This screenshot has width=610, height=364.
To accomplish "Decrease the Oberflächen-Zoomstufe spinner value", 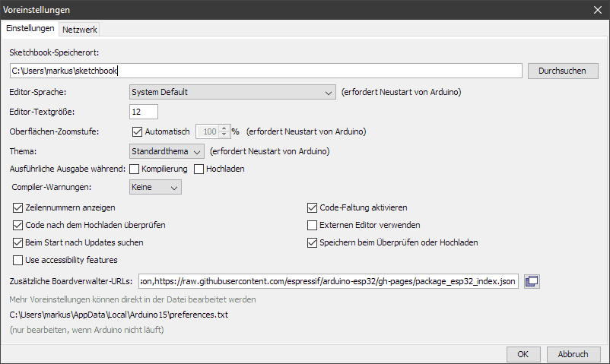I will (224, 135).
